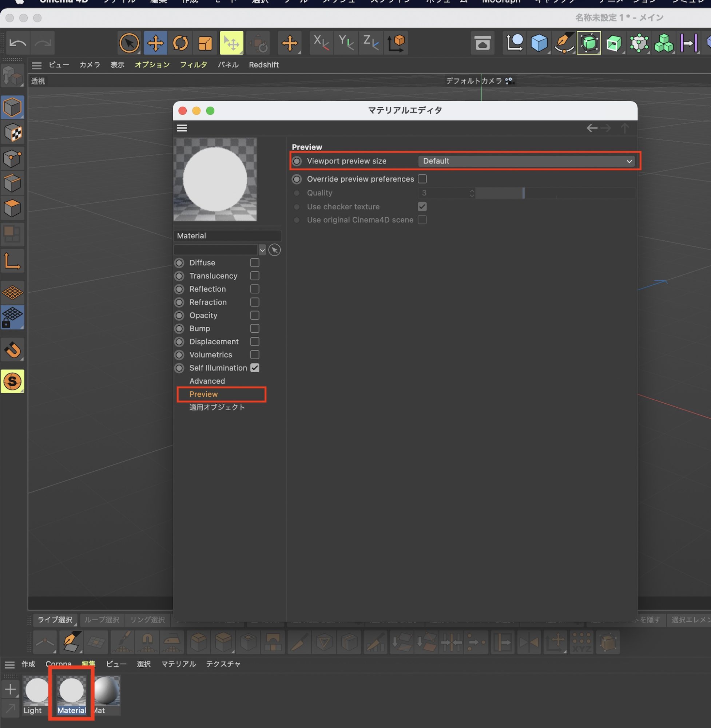Open Viewport preview size dropdown

[x=527, y=161]
